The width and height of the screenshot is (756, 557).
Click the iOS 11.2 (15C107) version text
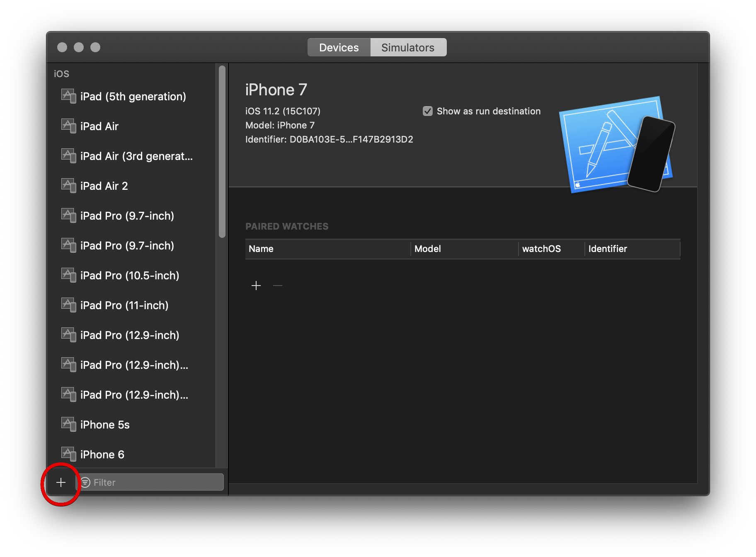point(283,111)
